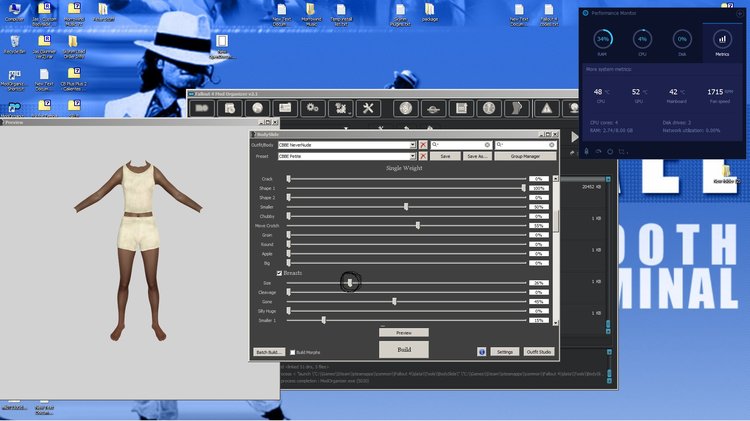Open the gears icon in Mod Organizer toolbar

312,109
